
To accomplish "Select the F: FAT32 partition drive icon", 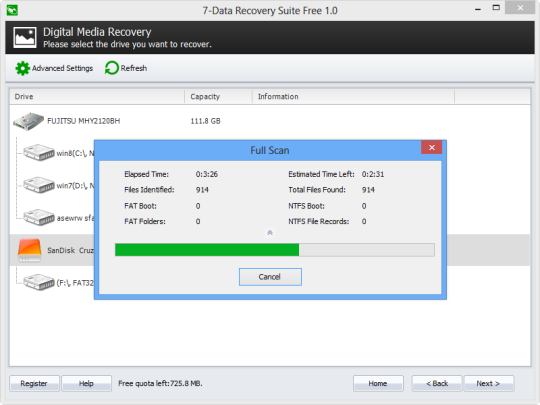I will tap(39, 282).
